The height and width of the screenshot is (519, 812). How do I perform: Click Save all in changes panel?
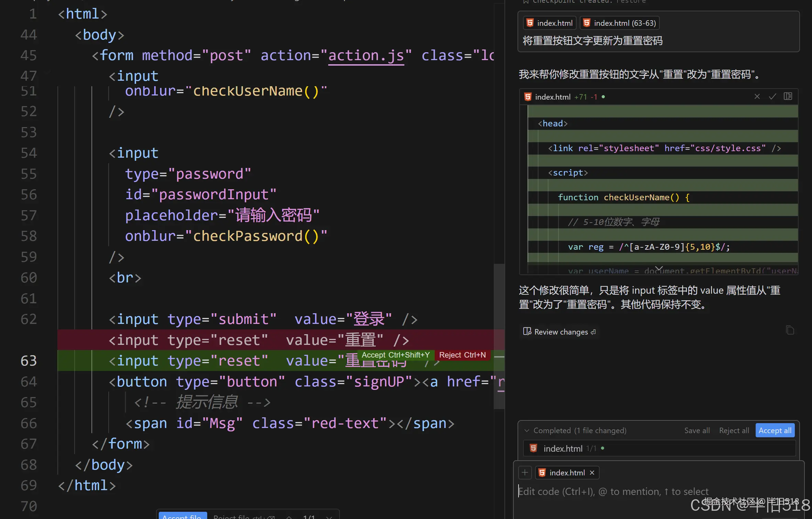697,430
